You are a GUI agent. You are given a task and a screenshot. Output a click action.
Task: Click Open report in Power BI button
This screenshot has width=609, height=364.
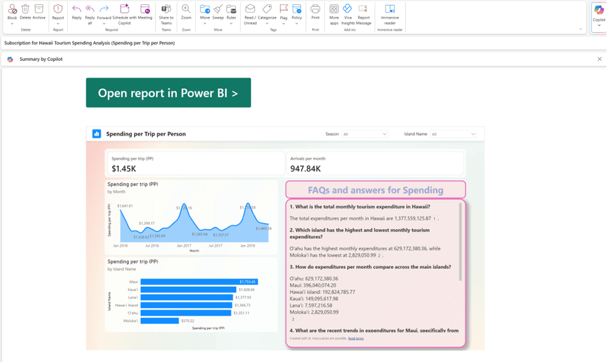tap(168, 93)
